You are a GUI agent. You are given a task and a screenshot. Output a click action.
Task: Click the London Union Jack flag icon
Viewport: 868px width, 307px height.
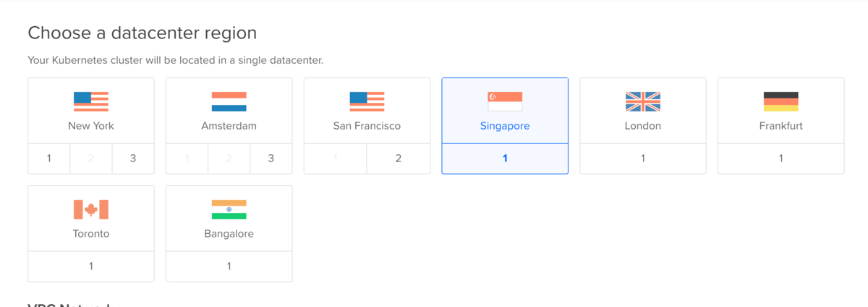tap(643, 101)
